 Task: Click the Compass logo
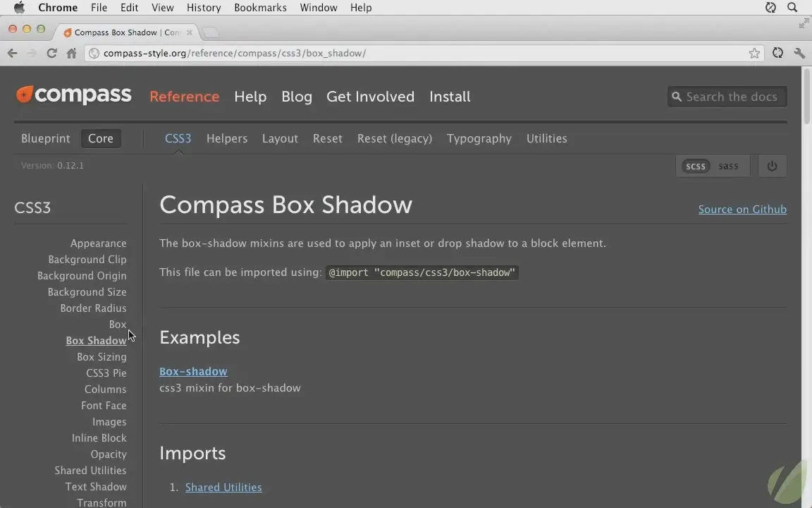tap(73, 95)
